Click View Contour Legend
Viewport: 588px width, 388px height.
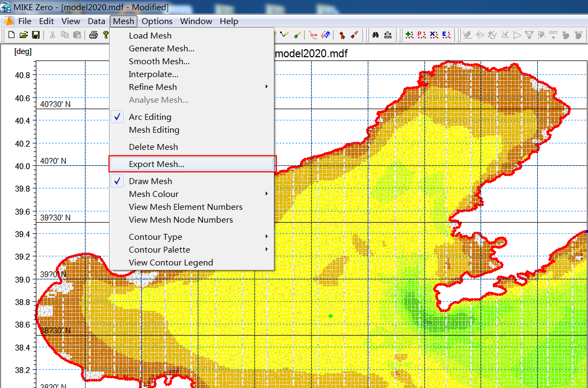[171, 262]
